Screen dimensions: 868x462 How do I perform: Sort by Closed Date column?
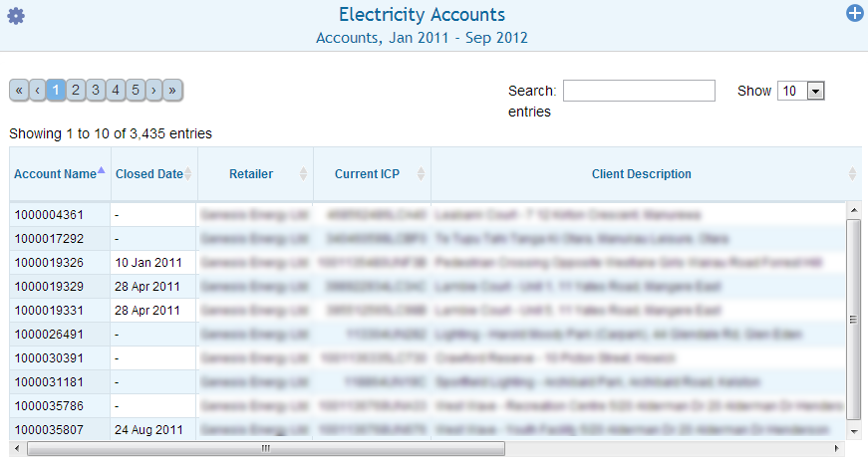pyautogui.click(x=149, y=174)
